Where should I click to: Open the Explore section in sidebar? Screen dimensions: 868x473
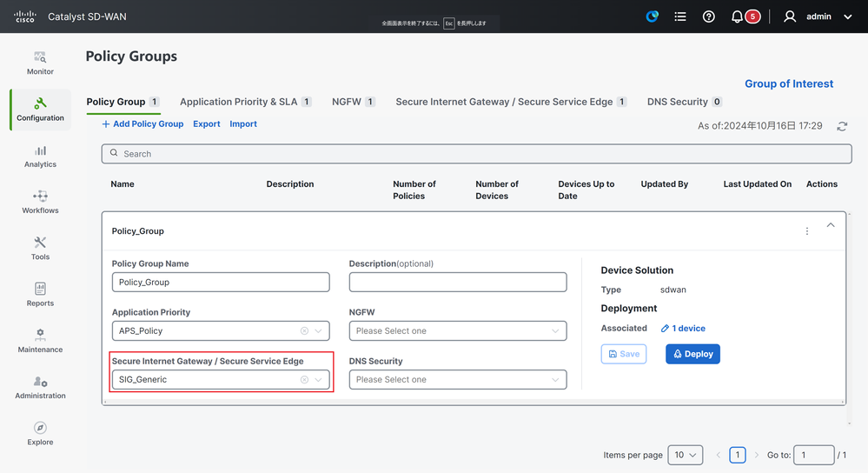[x=40, y=434]
